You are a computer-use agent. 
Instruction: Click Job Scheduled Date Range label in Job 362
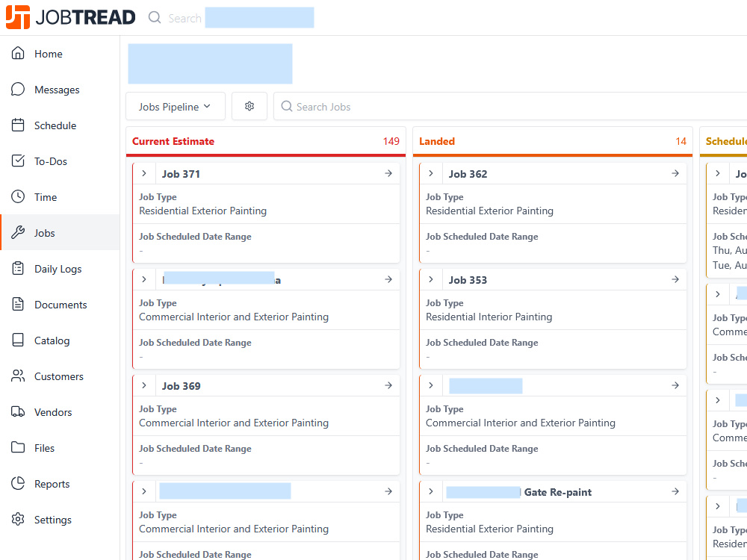482,236
